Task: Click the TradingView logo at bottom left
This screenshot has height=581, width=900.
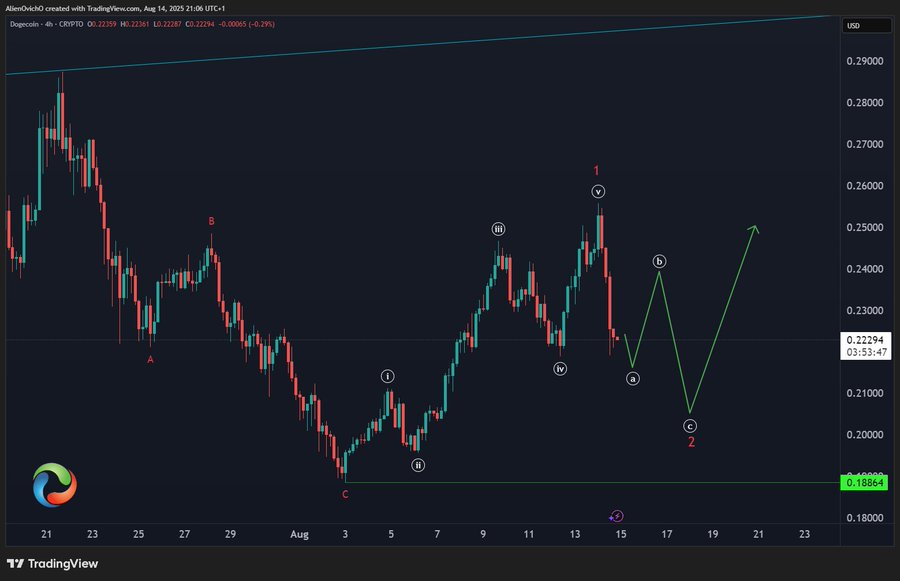Action: [52, 563]
